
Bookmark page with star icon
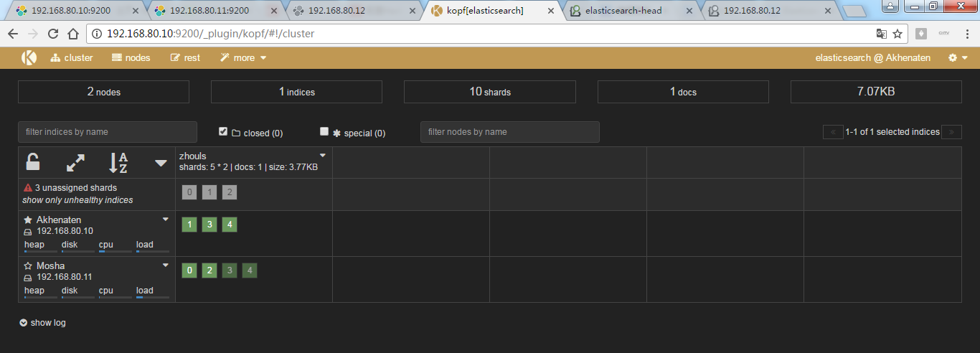pos(897,34)
